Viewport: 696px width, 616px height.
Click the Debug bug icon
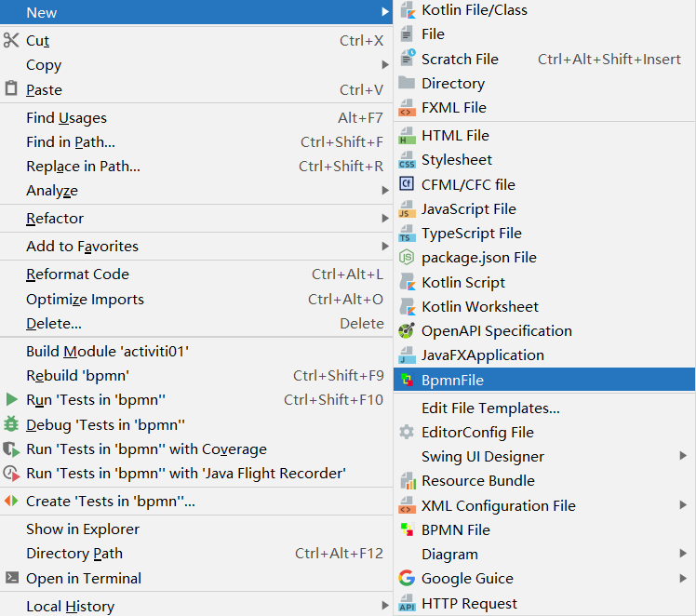point(11,424)
